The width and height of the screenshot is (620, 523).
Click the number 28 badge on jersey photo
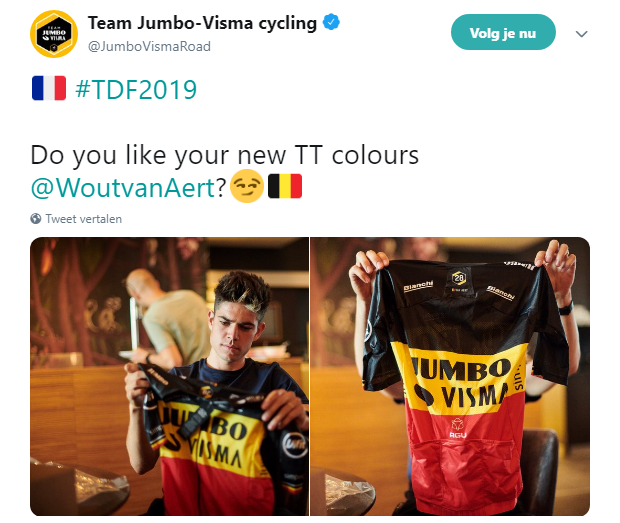coord(459,278)
